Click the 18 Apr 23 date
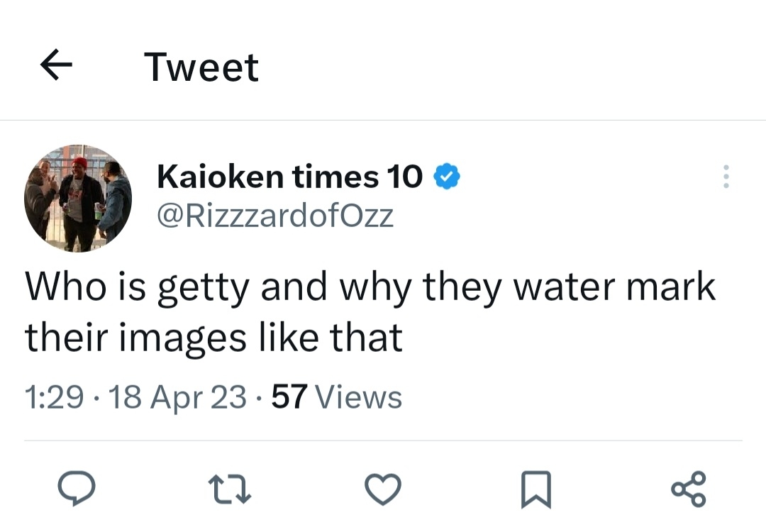 coord(178,397)
